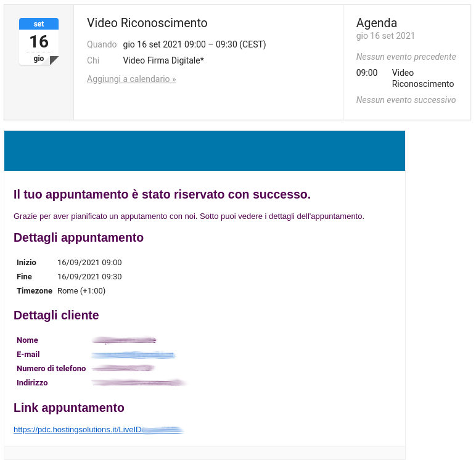Click timezone value 'Rome (+1:00)'

click(81, 291)
